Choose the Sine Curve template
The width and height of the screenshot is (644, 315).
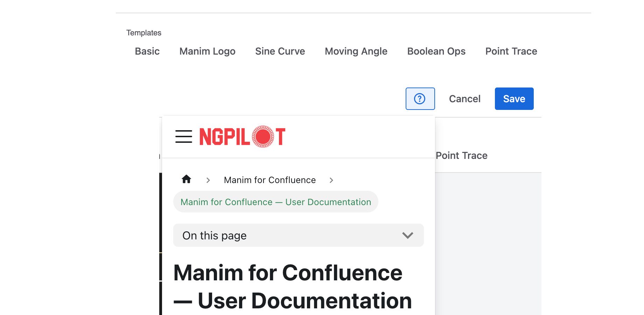pos(280,51)
